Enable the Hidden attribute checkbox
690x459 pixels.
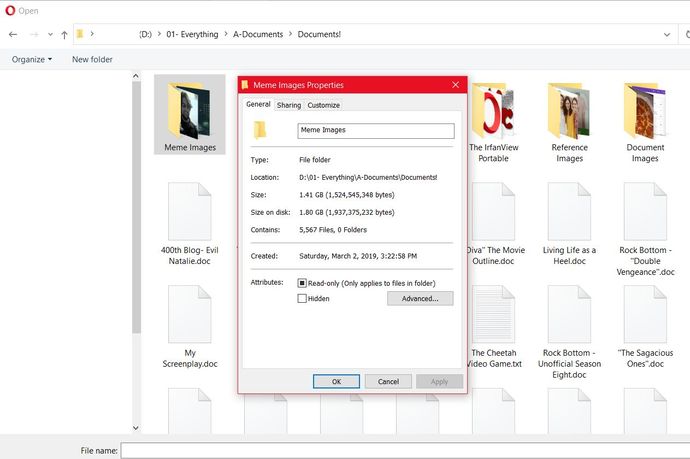tap(302, 298)
